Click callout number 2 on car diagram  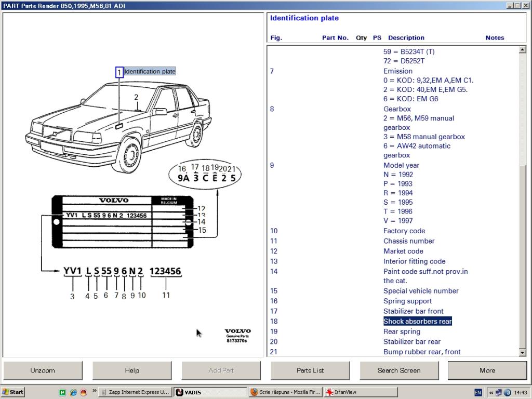[x=136, y=97]
